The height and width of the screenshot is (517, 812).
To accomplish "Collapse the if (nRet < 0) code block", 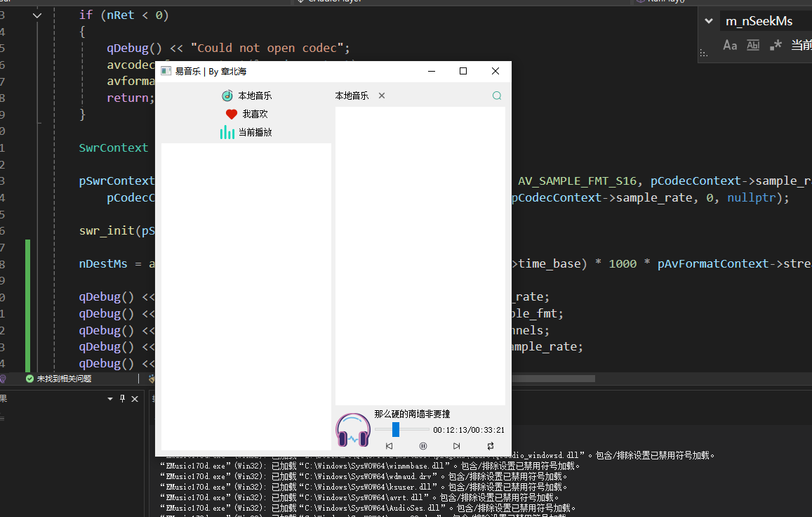I will (x=36, y=15).
